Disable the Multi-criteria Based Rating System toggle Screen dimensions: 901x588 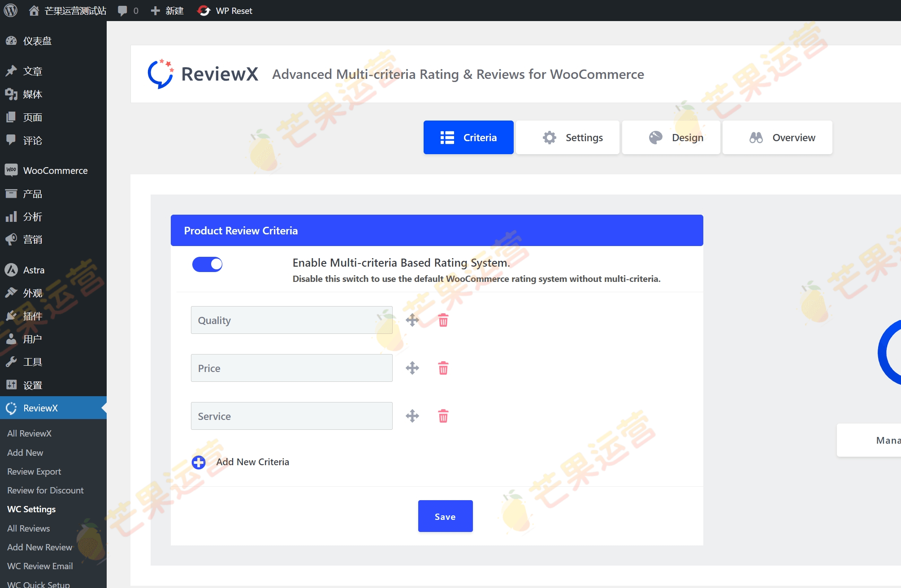coord(207,264)
